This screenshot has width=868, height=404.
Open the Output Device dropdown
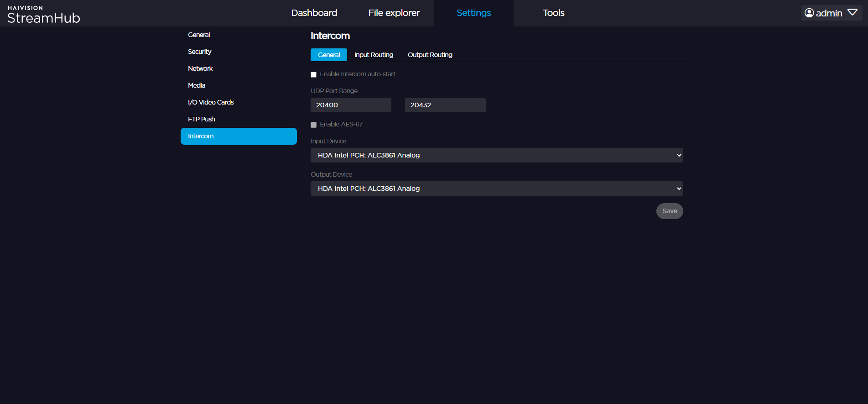[496, 189]
